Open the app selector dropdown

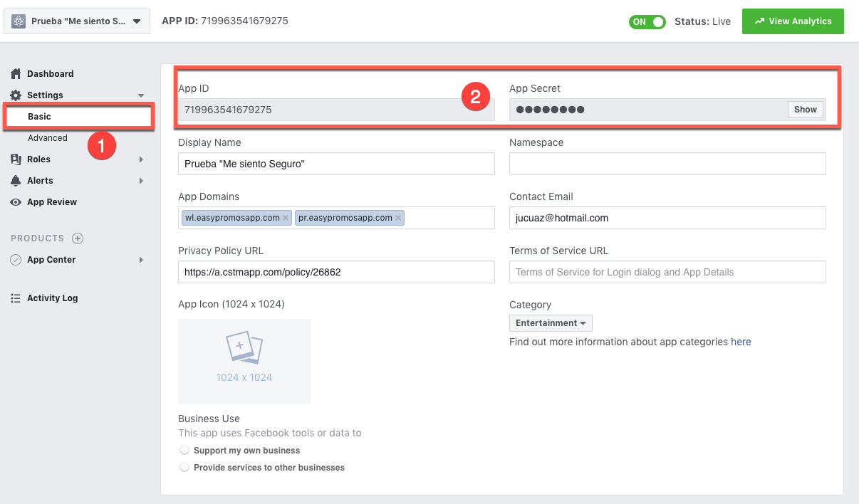click(x=76, y=21)
